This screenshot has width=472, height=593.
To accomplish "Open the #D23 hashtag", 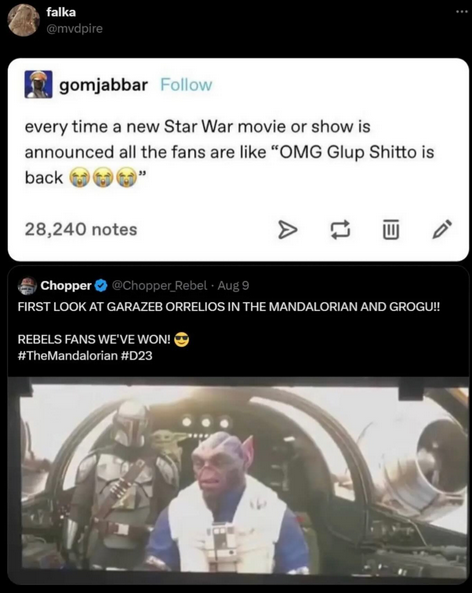I will pos(137,356).
